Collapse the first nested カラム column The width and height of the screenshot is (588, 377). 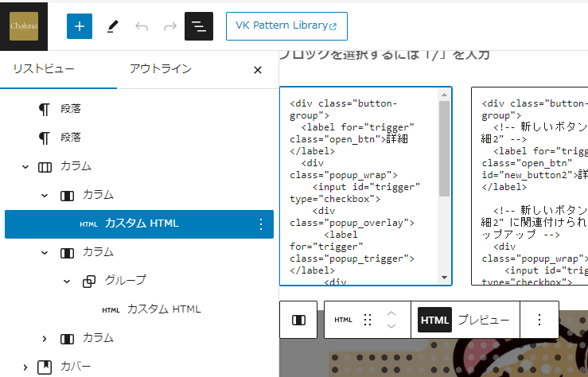(45, 195)
